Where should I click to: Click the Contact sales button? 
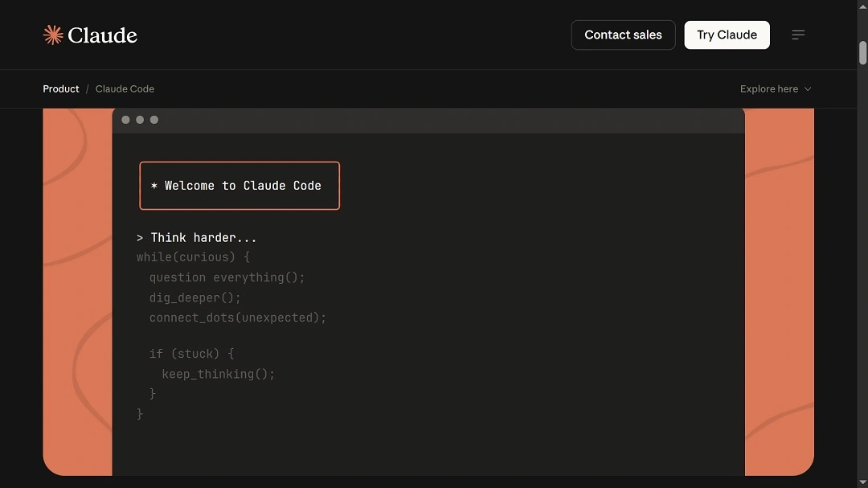point(623,35)
